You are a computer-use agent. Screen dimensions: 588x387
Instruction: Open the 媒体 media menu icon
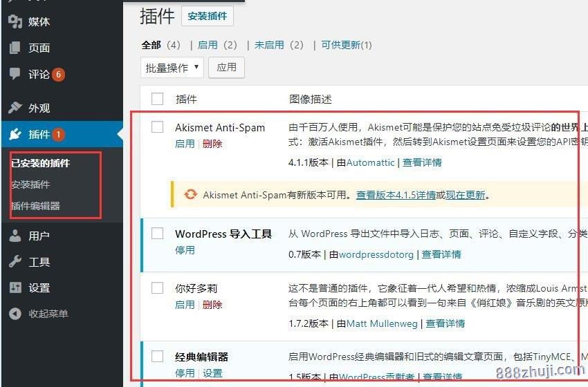[x=15, y=21]
